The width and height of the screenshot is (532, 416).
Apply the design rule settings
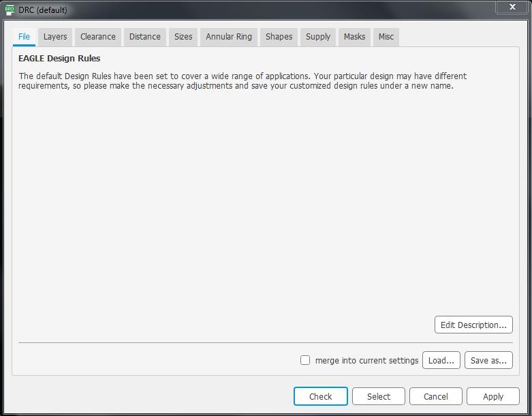click(x=493, y=396)
